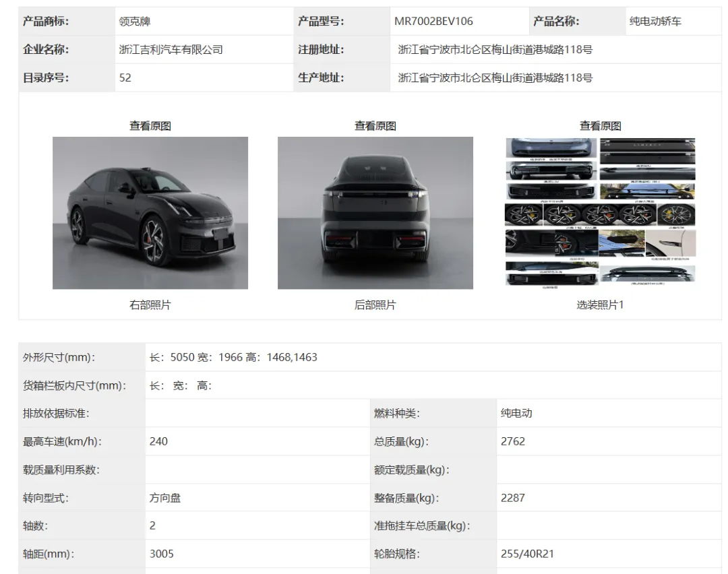Click the optional equipment collage thumbnail

tap(601, 213)
